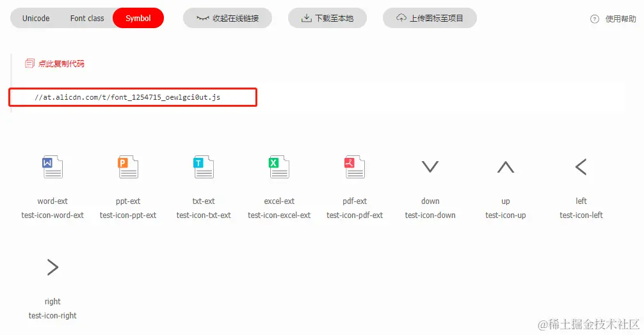Click the test-icon-pdf-ext class name
This screenshot has width=644, height=335.
point(355,215)
